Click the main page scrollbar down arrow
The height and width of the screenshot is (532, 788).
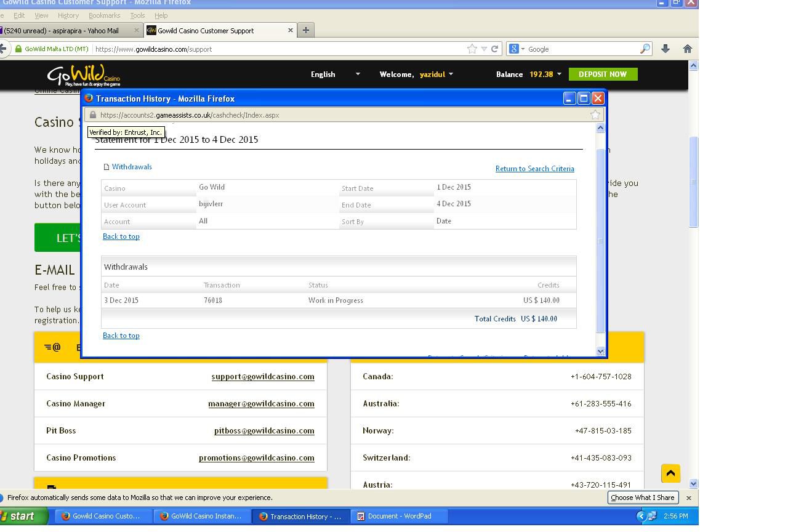694,484
